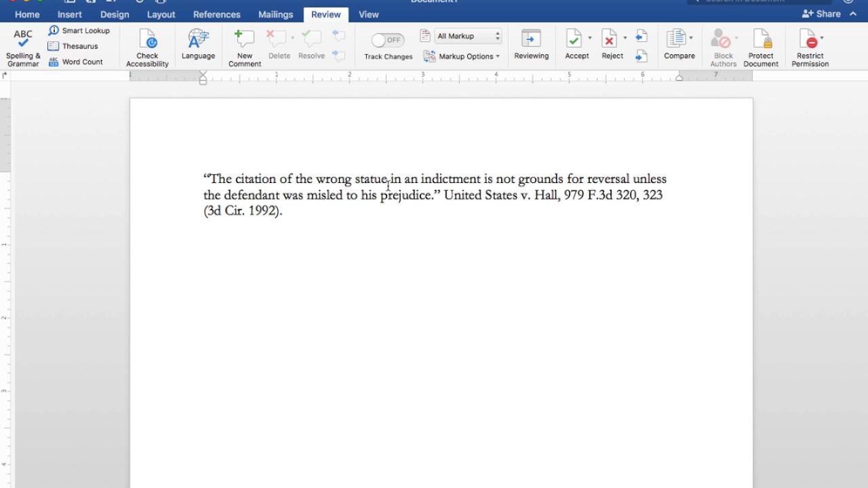Click the Compare documents icon
Screen dimensions: 868x488
click(675, 38)
